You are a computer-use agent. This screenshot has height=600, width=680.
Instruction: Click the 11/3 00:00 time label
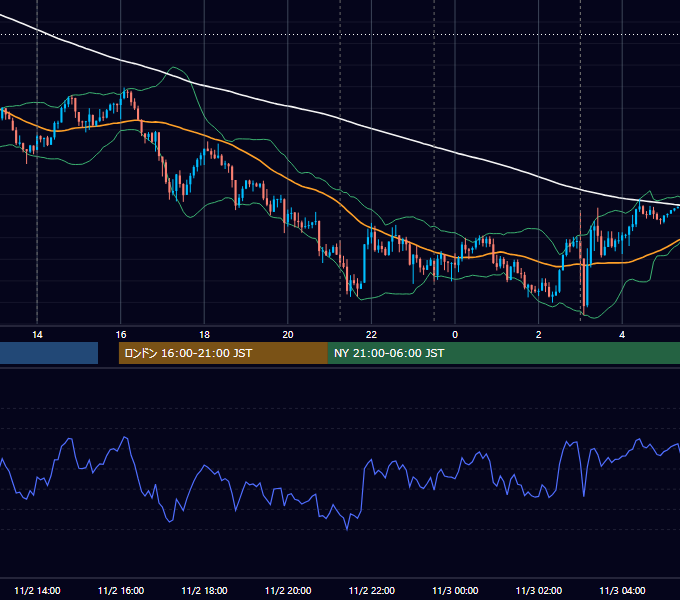[455, 590]
